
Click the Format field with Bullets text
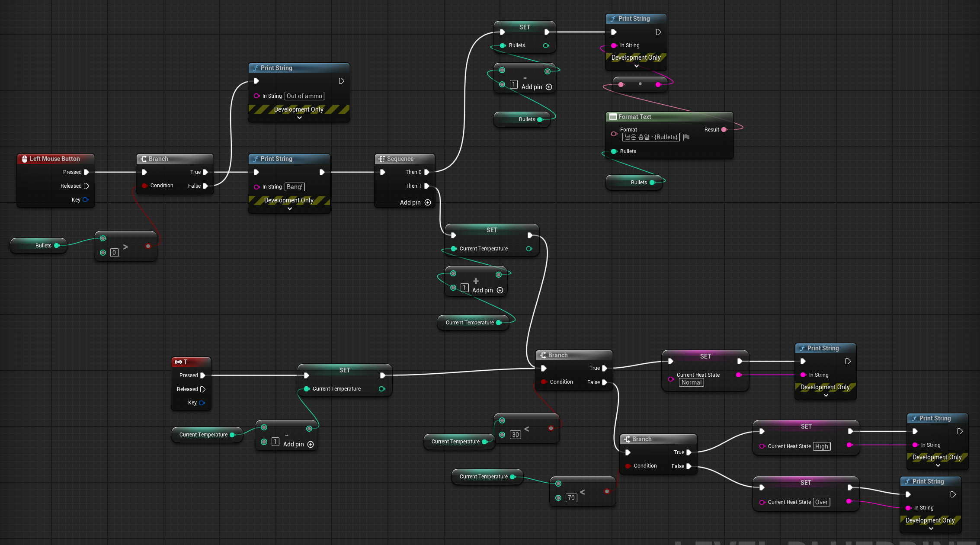pyautogui.click(x=650, y=137)
